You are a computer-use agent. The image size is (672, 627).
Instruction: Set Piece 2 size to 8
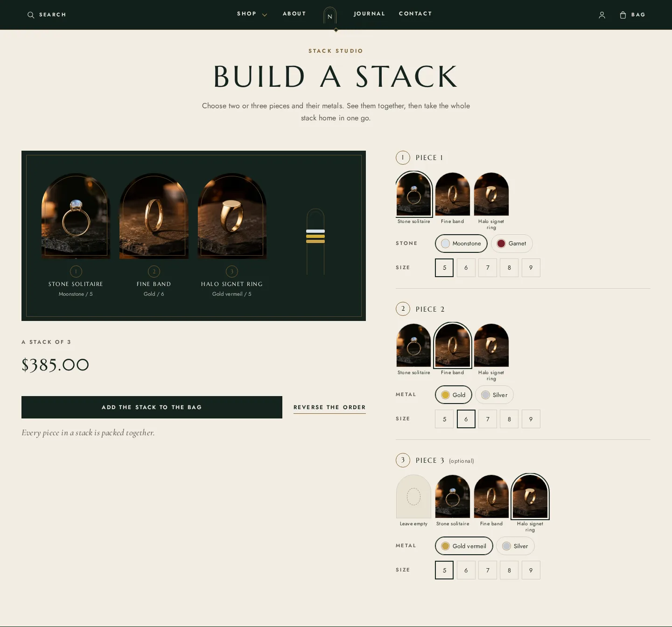point(509,419)
